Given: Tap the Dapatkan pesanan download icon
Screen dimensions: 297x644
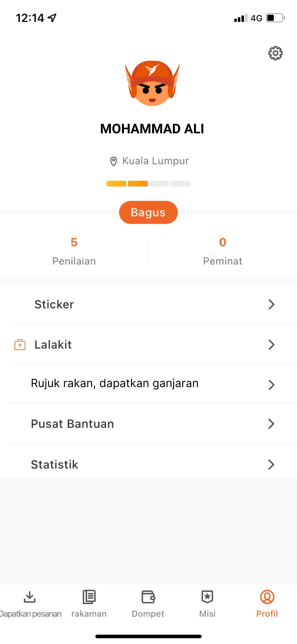Looking at the screenshot, I should click(30, 597).
